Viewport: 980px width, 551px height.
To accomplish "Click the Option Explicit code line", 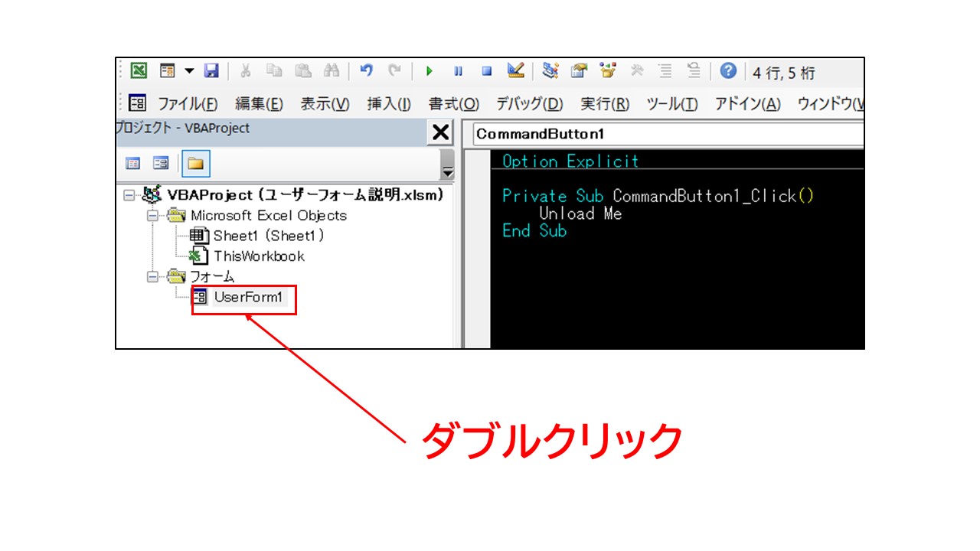I will pos(570,161).
